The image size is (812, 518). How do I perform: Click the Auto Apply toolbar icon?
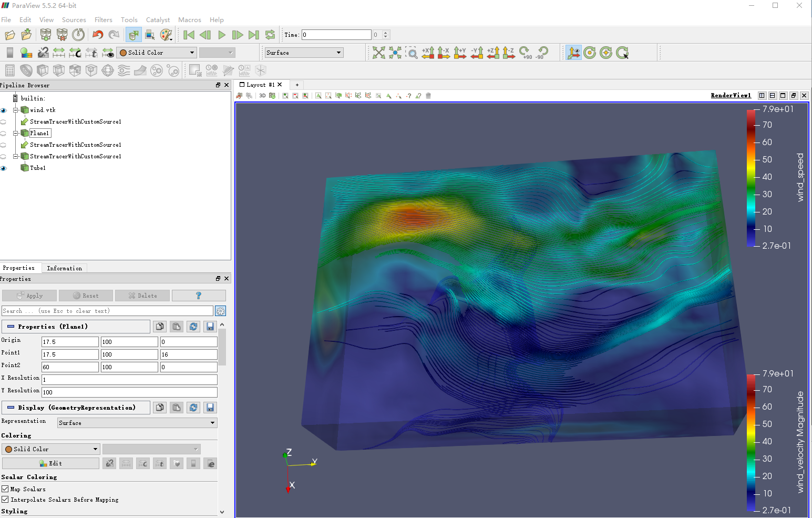tap(133, 35)
